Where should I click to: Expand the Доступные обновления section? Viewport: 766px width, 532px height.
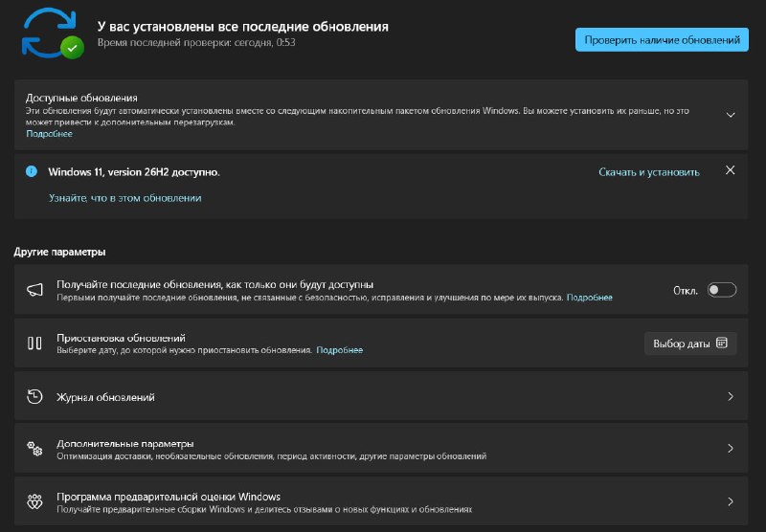(731, 115)
